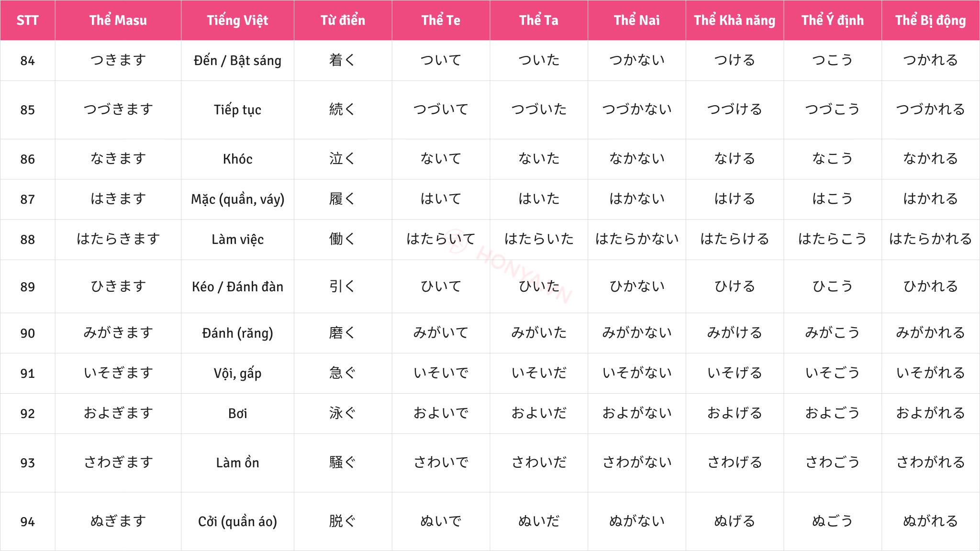Select the Thể Bị động header
Viewport: 980px width, 551px height.
pos(930,20)
